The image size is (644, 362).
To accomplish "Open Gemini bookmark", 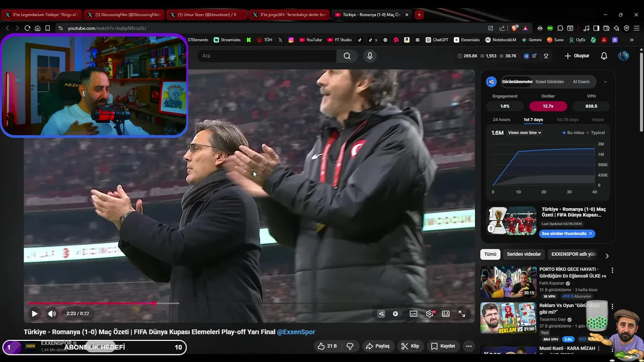I will point(531,40).
